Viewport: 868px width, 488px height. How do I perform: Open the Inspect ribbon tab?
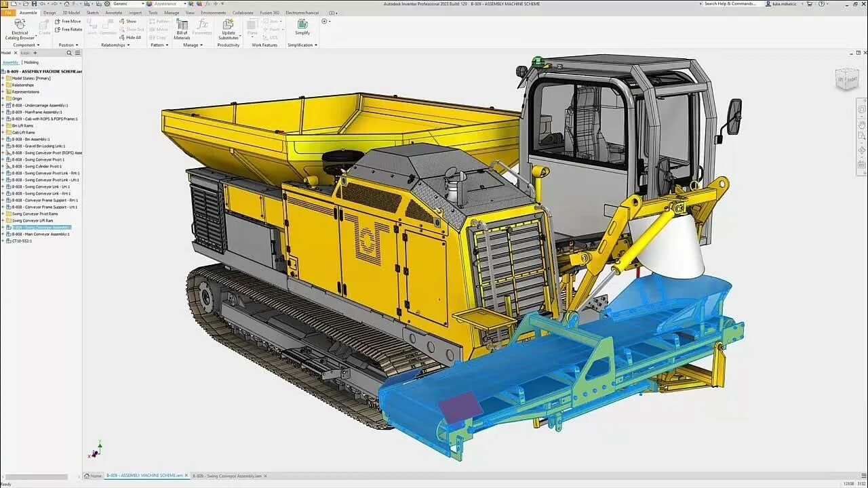136,13
